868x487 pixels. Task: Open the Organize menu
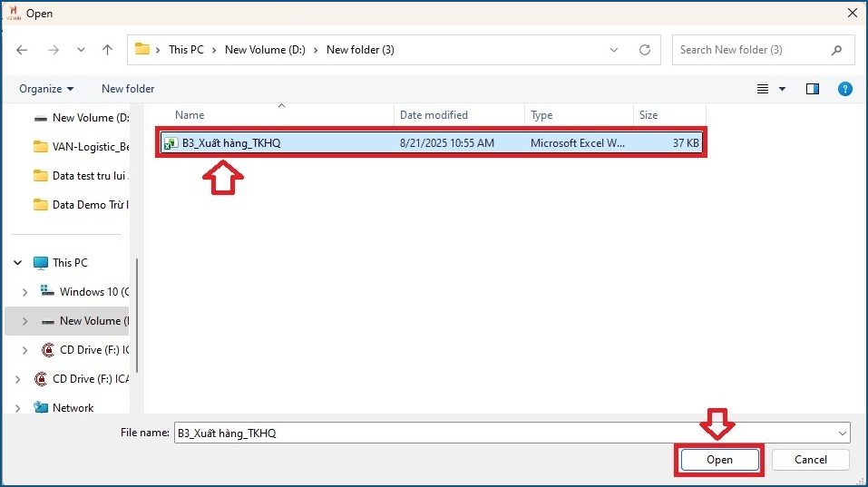(46, 89)
